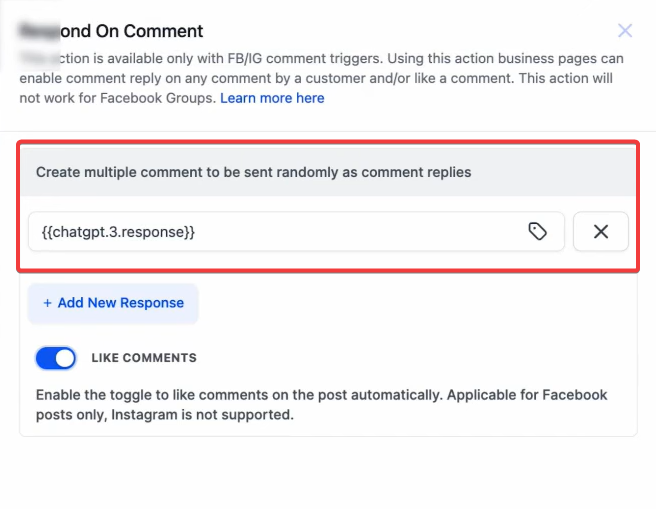656x509 pixels.
Task: Open the tag icon for custom values
Action: pos(538,231)
